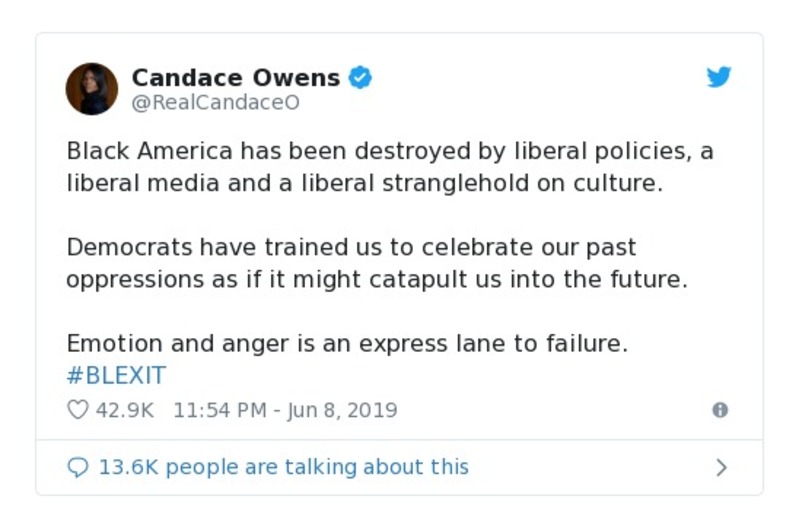Open the @RealCandaceO handle link
Image resolution: width=799 pixels, height=531 pixels.
pos(215,102)
